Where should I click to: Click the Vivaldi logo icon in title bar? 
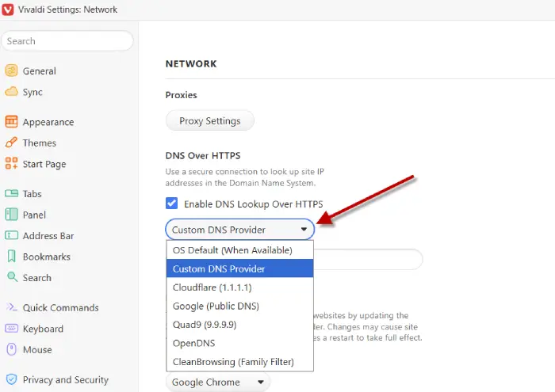[x=8, y=10]
